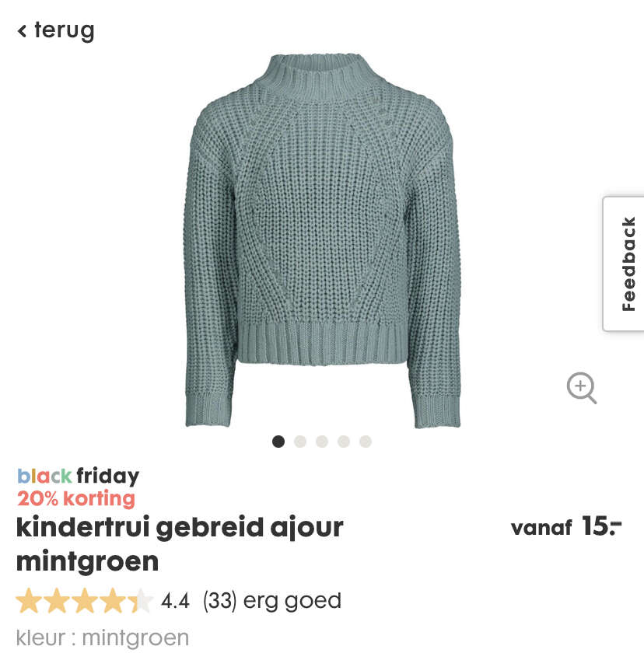The height and width of the screenshot is (667, 644).
Task: Click the first rating star
Action: (x=29, y=601)
